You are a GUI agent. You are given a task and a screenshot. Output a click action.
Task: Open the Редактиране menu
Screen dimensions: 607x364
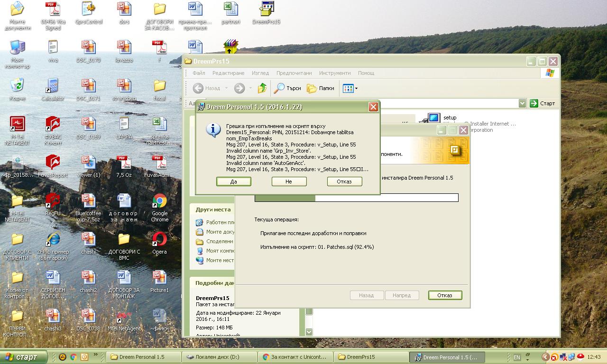pos(228,73)
